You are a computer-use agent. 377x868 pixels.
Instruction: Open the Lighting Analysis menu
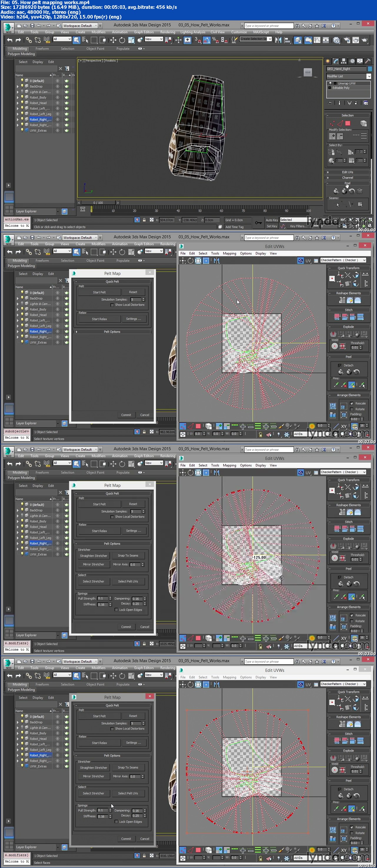pos(193,32)
